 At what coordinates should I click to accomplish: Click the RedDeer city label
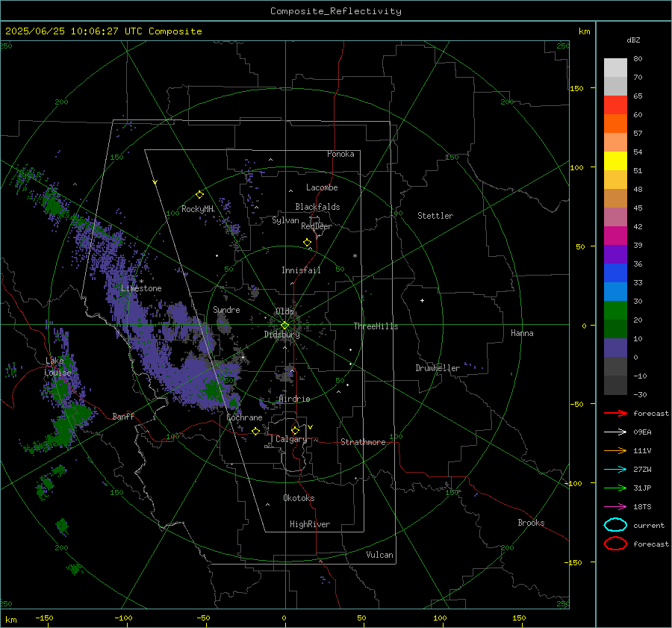pyautogui.click(x=317, y=226)
